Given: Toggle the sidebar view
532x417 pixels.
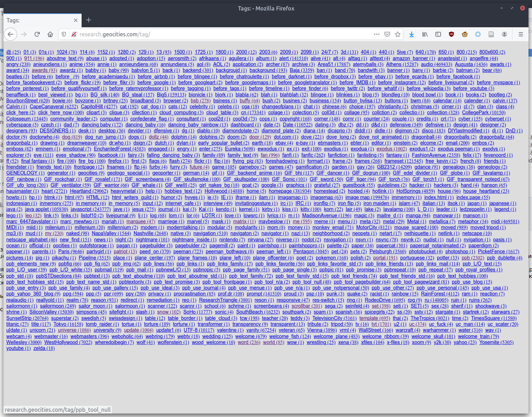Looking at the screenshot, I should coord(438,34).
